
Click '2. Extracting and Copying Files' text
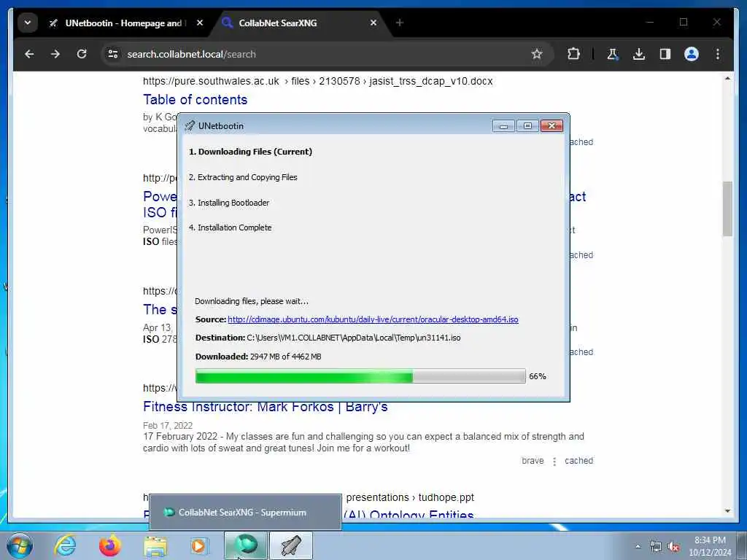tap(243, 177)
